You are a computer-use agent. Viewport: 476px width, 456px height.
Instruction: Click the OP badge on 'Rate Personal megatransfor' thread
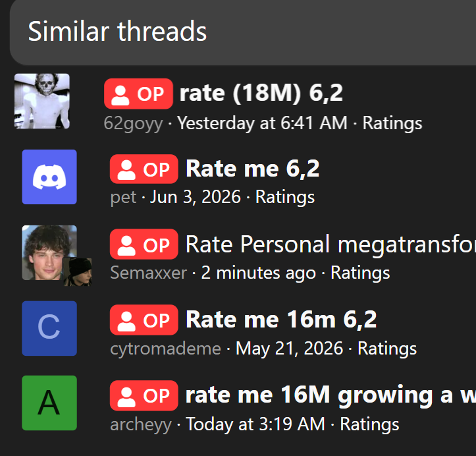pos(144,244)
